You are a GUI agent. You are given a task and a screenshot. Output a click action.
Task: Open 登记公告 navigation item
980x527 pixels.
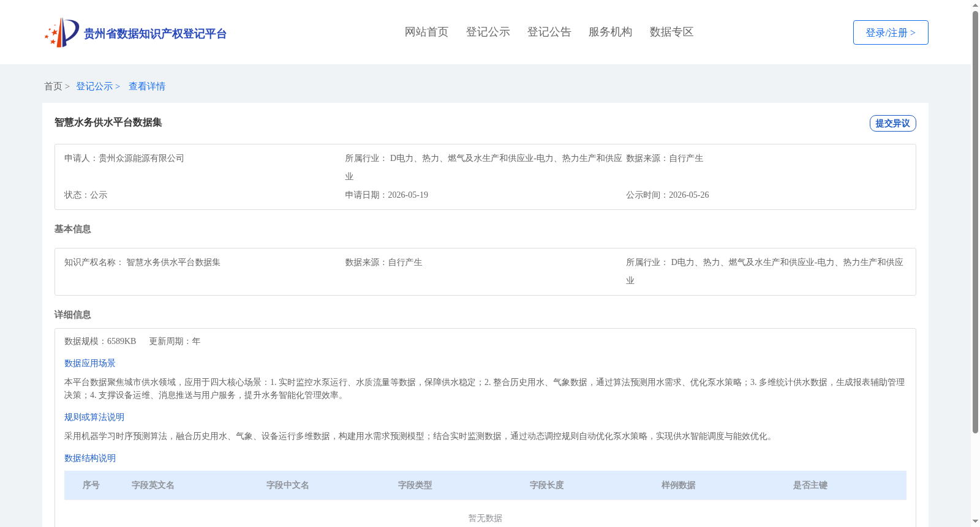coord(549,32)
